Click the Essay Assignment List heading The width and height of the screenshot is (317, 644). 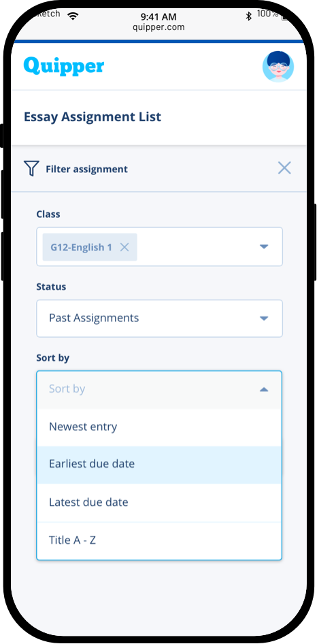[x=93, y=117]
